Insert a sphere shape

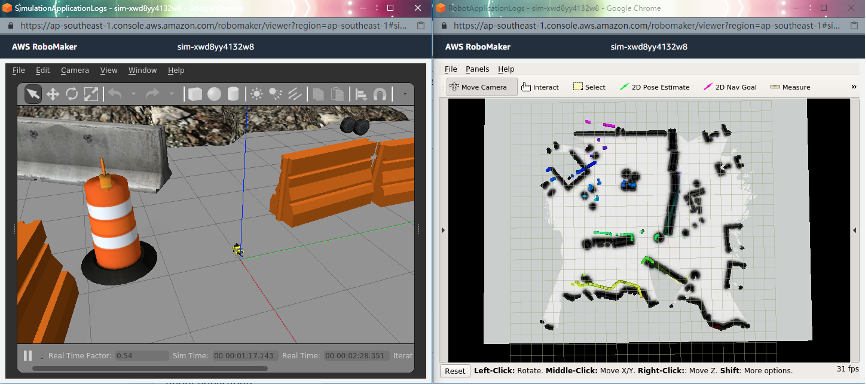coord(214,94)
